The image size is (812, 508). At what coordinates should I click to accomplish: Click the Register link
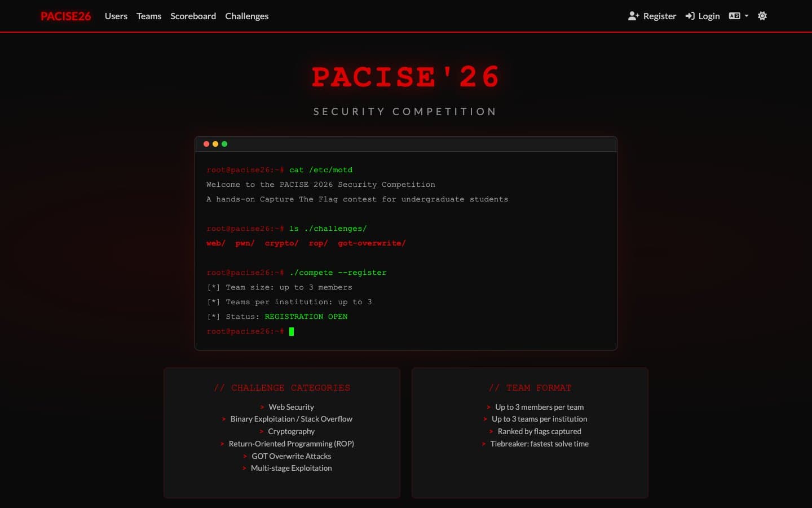coord(659,16)
